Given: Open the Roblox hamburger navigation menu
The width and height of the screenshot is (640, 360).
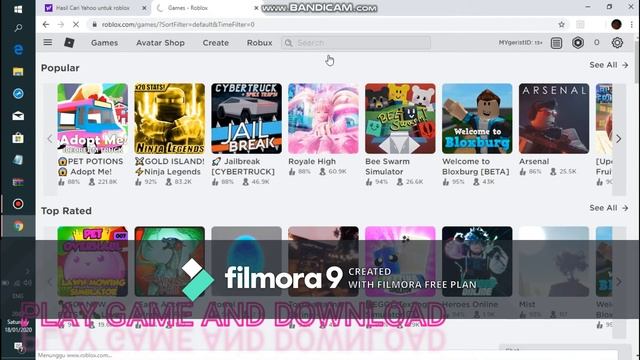Looking at the screenshot, I should (48, 42).
